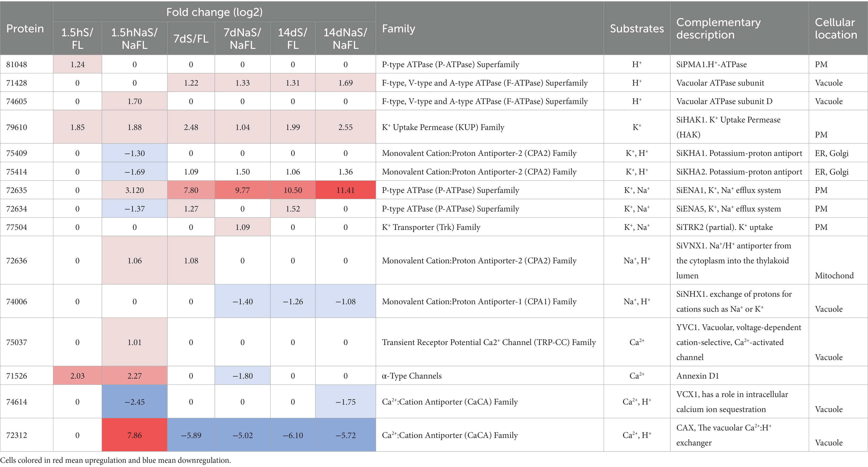Click the dark red 7.86 cell
This screenshot has width=868, height=467.
pos(135,435)
